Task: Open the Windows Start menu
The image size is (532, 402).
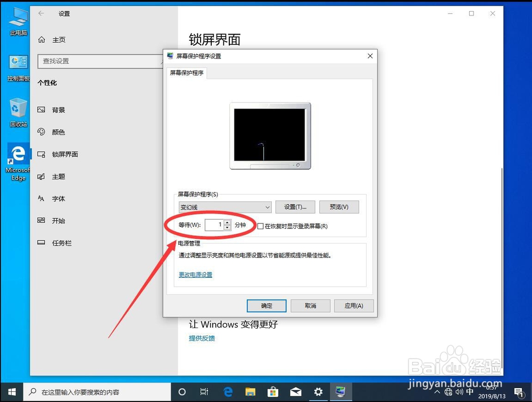Action: point(12,392)
